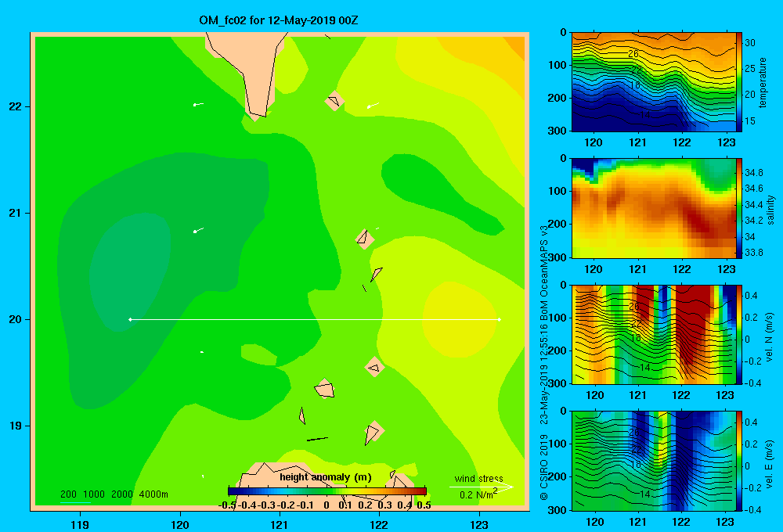This screenshot has width=783, height=532.
Task: Click the 300 depth label of salinity panel
Action: click(x=557, y=257)
